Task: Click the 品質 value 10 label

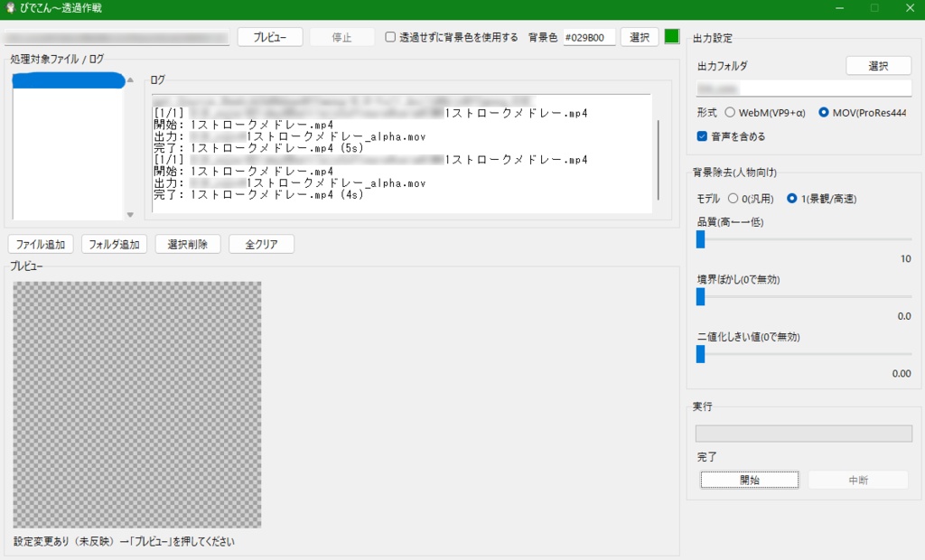Action: [x=905, y=258]
